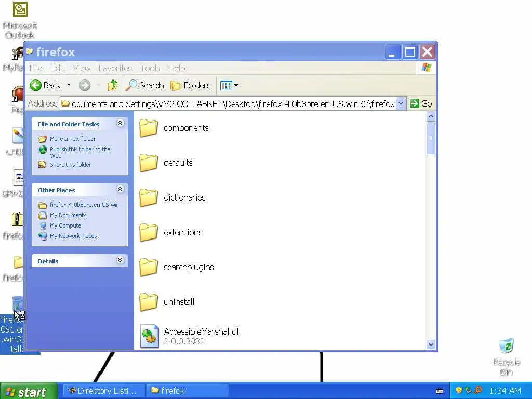Click the My Computer icon in Other Places
This screenshot has height=399, width=532.
[x=43, y=225]
